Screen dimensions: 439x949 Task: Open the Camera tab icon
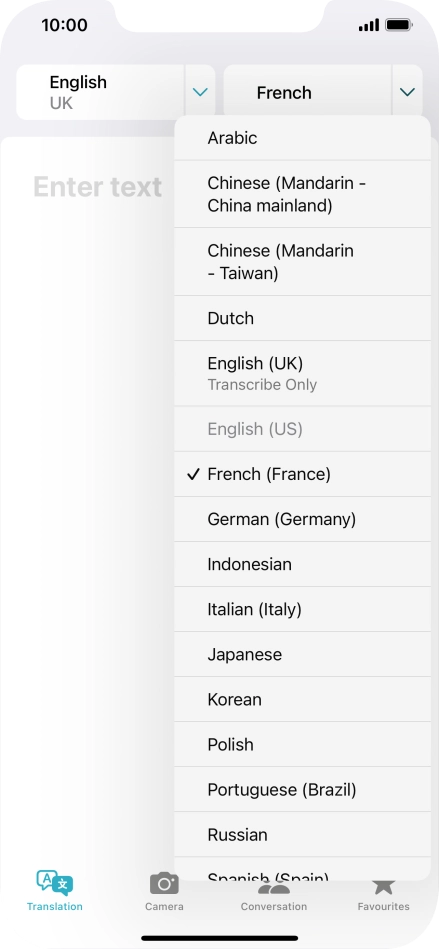(x=164, y=884)
